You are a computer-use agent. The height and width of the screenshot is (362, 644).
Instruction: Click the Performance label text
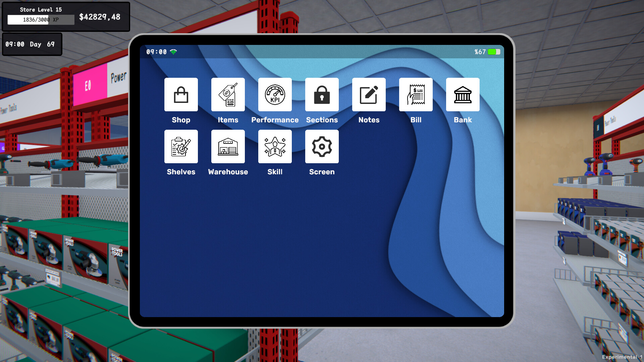(x=275, y=120)
